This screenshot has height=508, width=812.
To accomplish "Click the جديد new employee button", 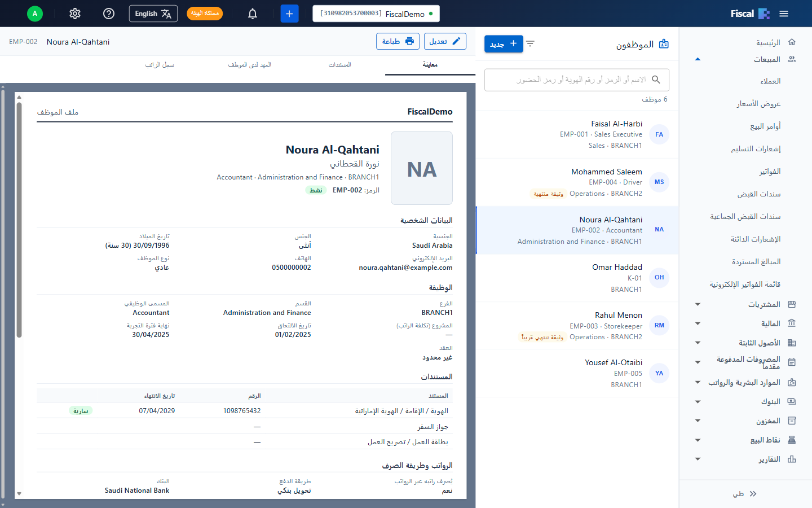I will tap(504, 43).
